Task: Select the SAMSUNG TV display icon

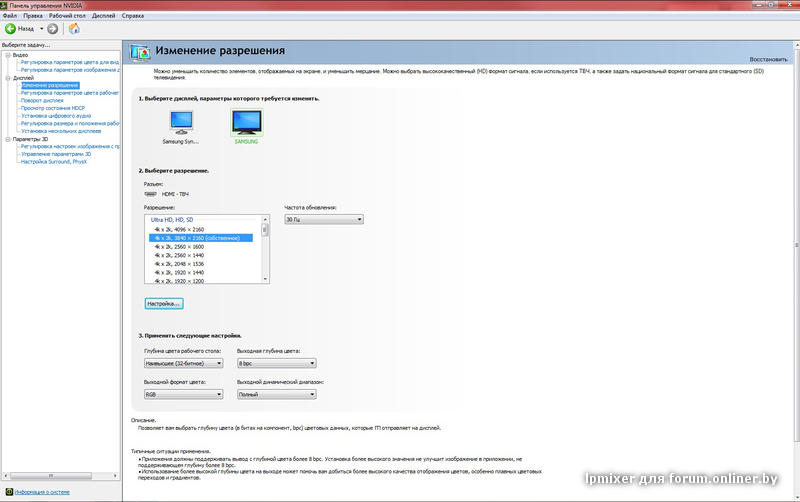Action: coord(247,122)
